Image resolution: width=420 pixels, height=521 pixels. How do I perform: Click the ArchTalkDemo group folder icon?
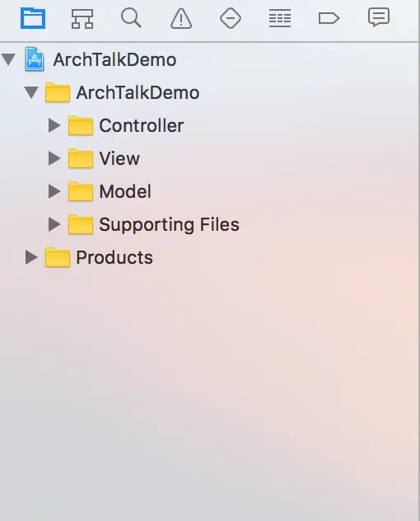[58, 92]
